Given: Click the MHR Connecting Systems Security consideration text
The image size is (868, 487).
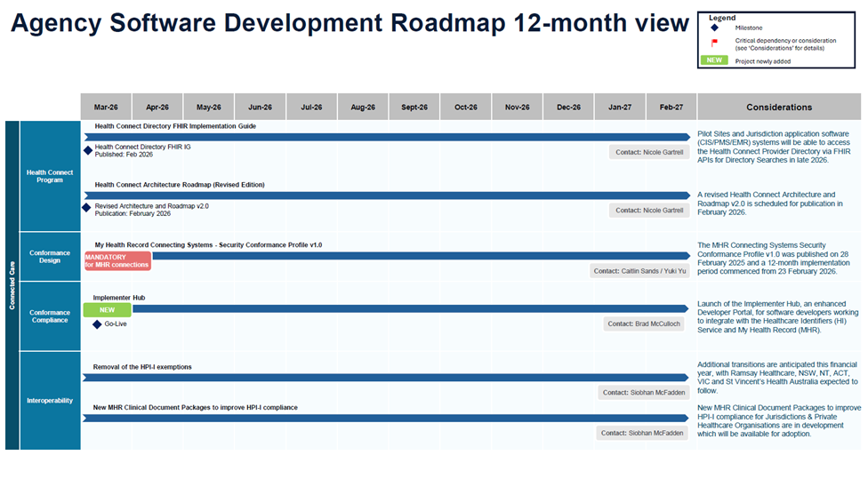Looking at the screenshot, I should tap(774, 258).
